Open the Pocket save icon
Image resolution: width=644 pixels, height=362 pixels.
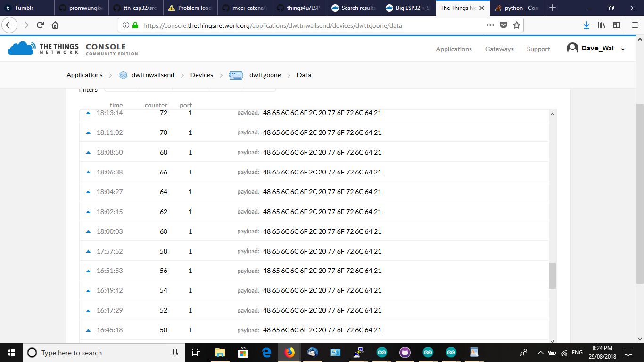coord(504,25)
